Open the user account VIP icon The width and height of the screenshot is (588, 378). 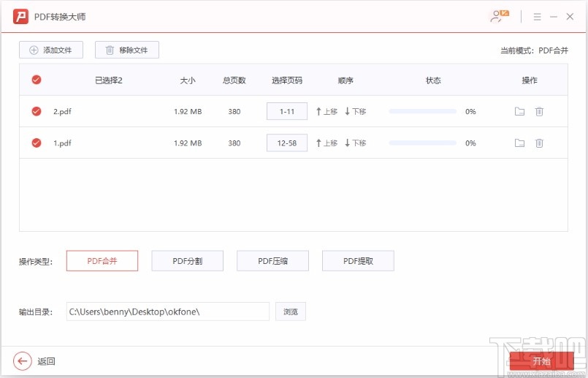tap(499, 16)
